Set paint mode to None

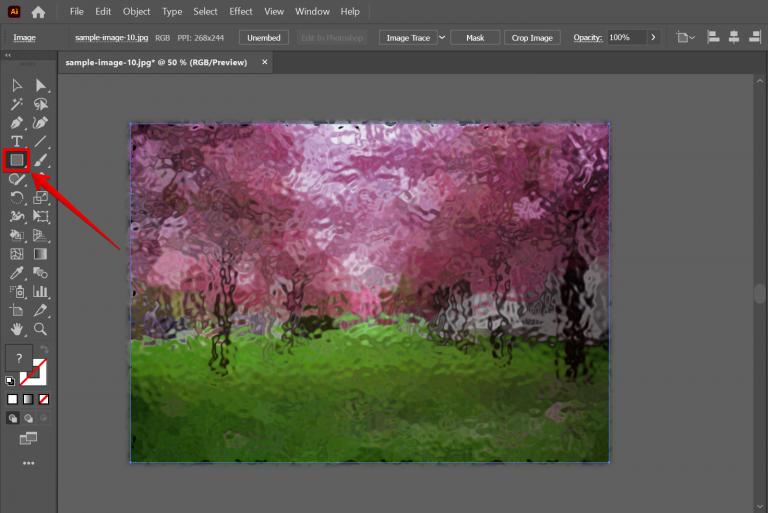tap(43, 399)
